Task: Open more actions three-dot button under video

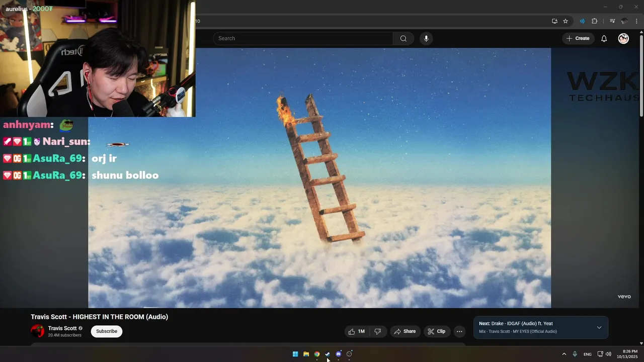Action: pos(459,331)
